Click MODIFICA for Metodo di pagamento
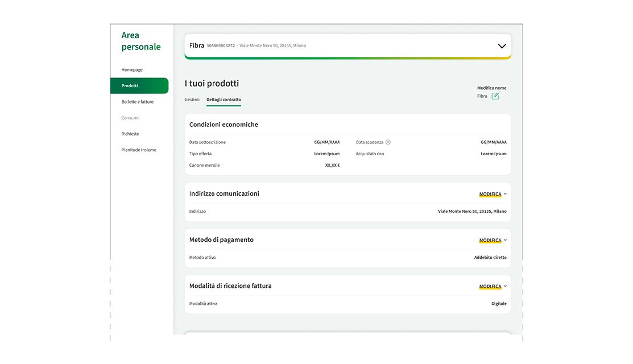The image size is (633, 364). tap(490, 240)
